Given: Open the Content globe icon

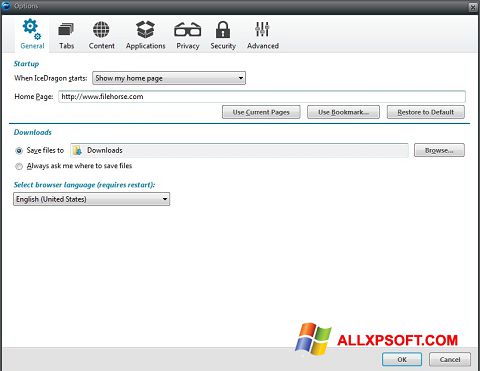Looking at the screenshot, I should click(x=101, y=29).
